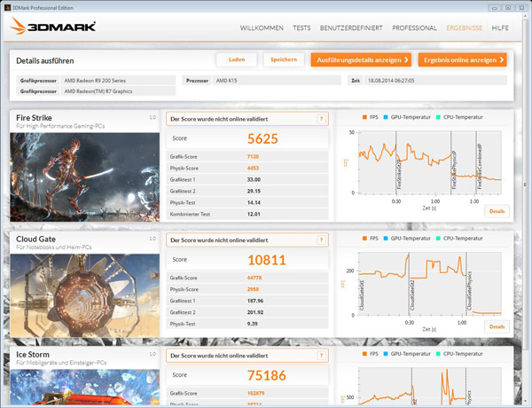Click AMD Radeon R9 200 Series field
This screenshot has height=408, width=532.
(x=118, y=81)
